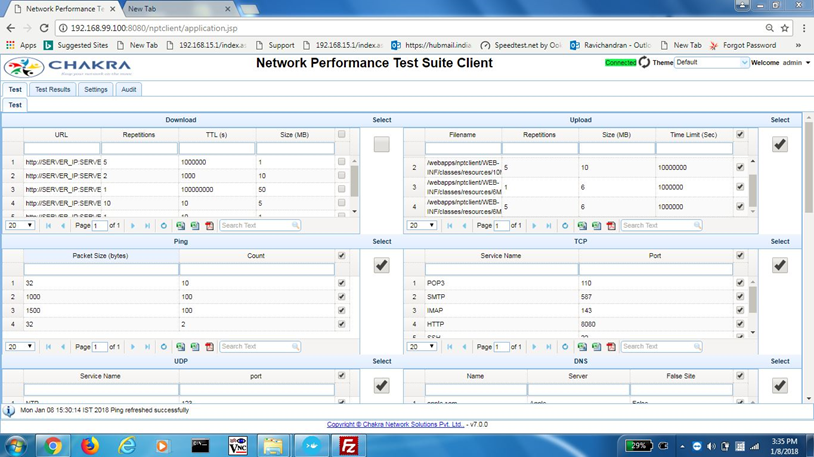Open FileZilla from the taskbar
The height and width of the screenshot is (457, 814).
(x=348, y=446)
